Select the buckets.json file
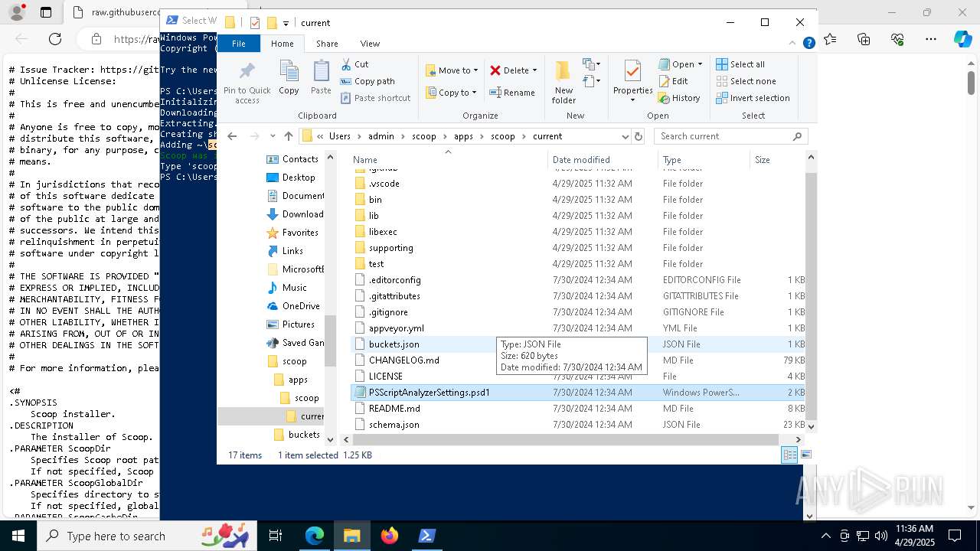Viewport: 980px width, 551px height. point(394,344)
